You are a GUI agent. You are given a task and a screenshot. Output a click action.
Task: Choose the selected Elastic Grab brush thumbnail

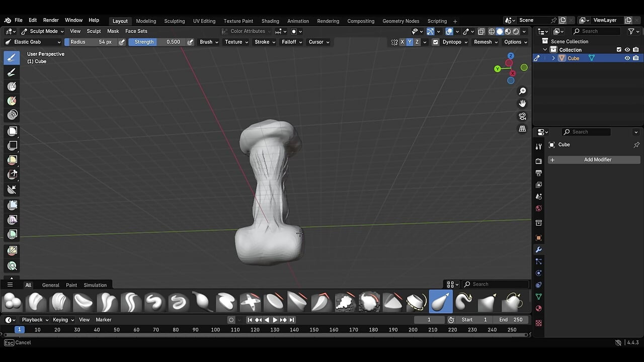pyautogui.click(x=441, y=302)
